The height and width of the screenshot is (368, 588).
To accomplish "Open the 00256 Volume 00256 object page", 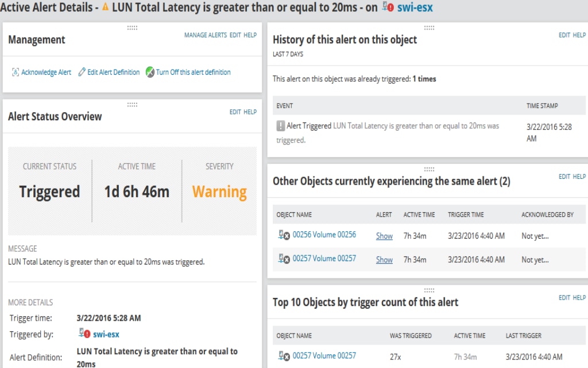I will [x=324, y=235].
